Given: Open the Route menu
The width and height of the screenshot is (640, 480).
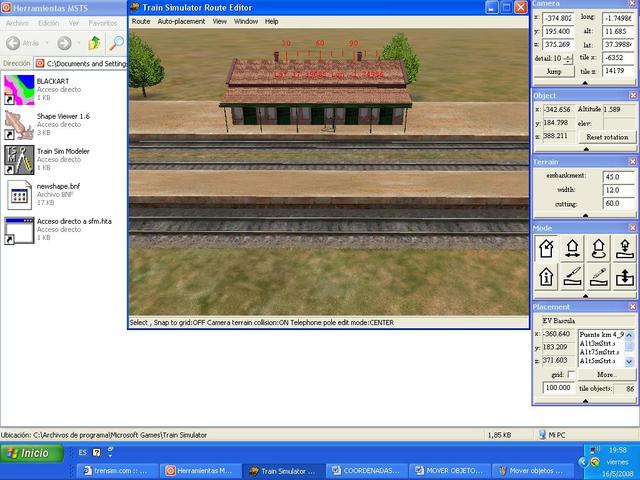Looking at the screenshot, I should tap(141, 21).
